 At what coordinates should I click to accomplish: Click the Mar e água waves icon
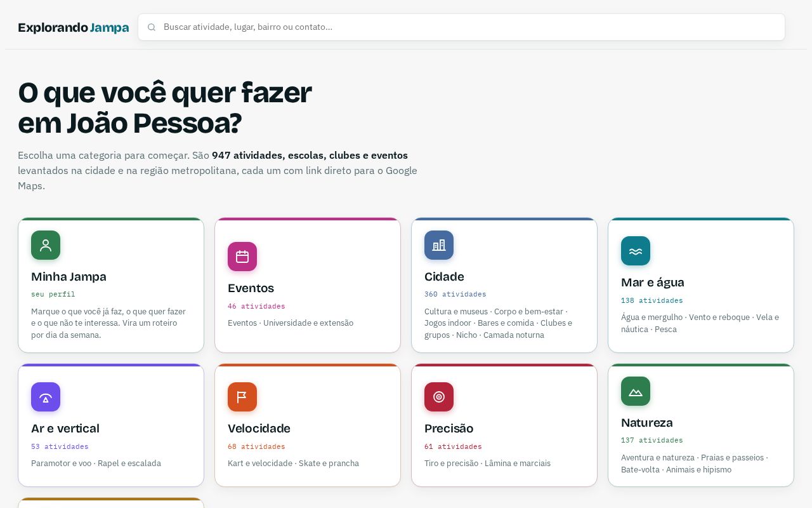[636, 251]
